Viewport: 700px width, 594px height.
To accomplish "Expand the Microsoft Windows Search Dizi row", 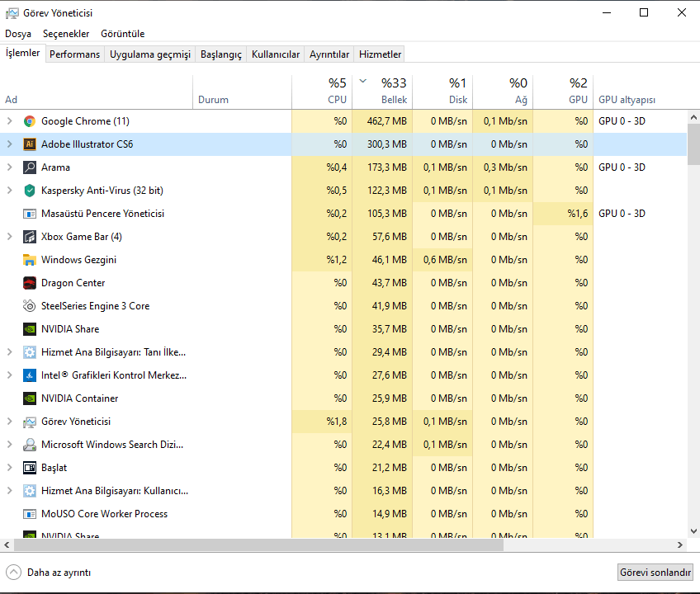I will 9,445.
